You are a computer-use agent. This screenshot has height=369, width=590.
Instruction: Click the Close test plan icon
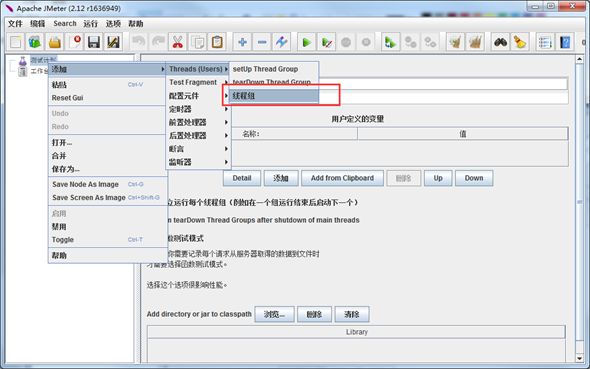(x=74, y=42)
